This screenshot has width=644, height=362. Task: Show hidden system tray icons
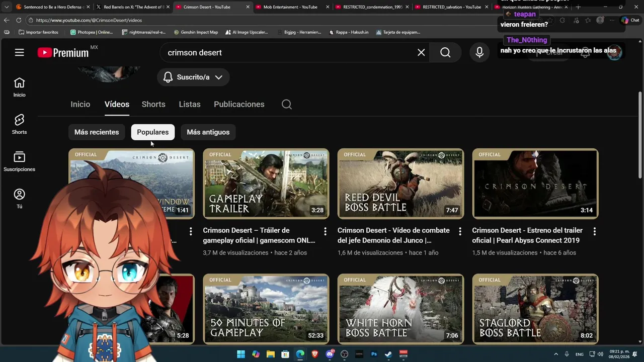click(x=556, y=354)
